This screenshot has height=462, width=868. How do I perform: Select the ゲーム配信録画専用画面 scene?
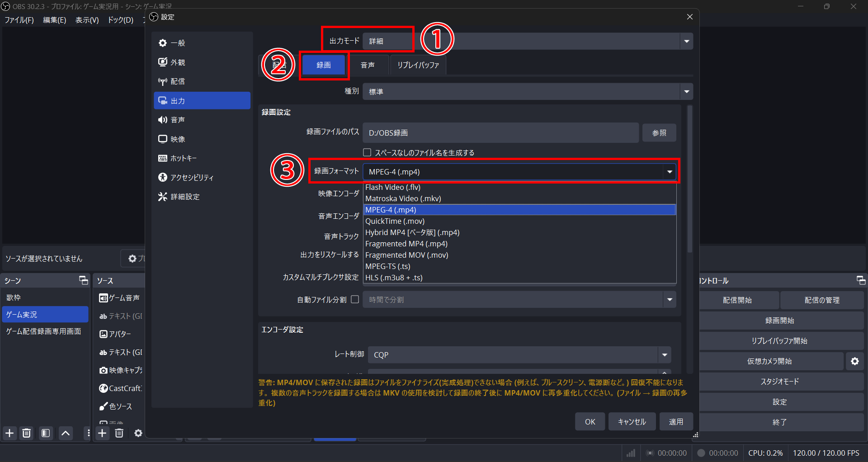45,331
